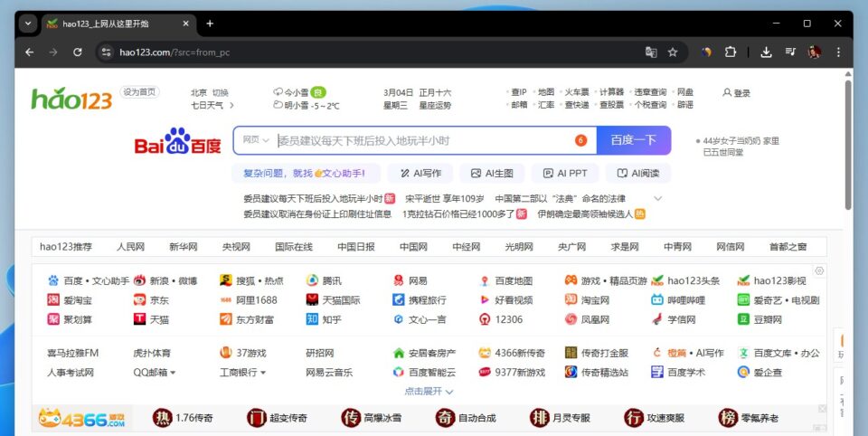Open the AI阅读 tool button
The width and height of the screenshot is (868, 436).
[x=638, y=174]
